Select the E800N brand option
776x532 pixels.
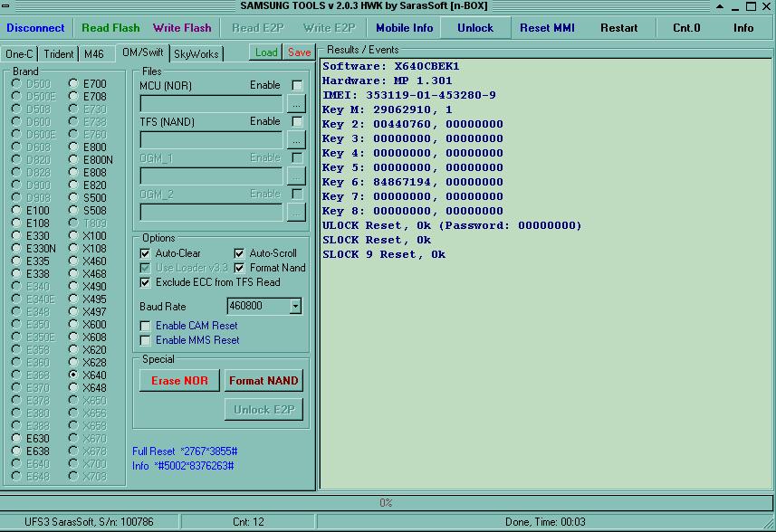[73, 160]
